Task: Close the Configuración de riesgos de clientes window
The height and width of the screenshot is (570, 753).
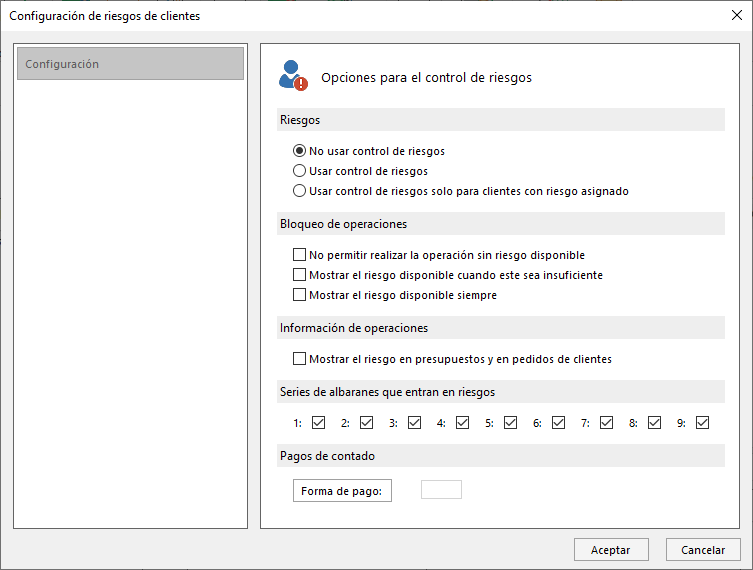Action: 737,15
